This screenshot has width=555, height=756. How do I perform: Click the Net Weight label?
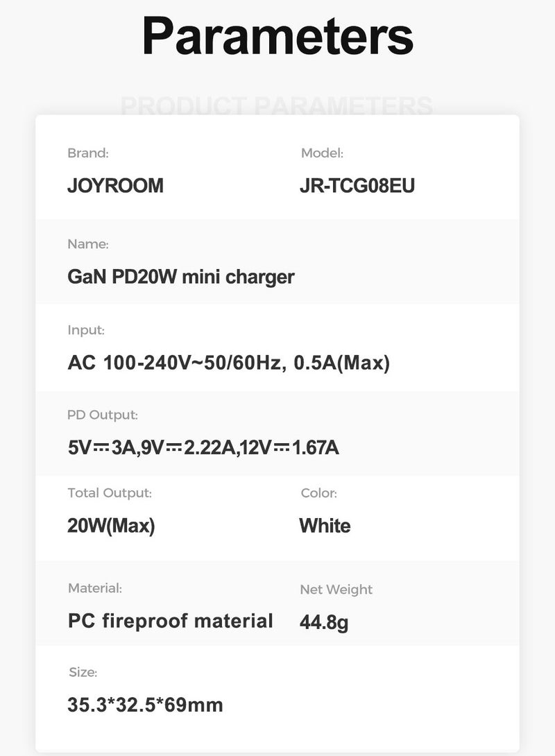336,590
